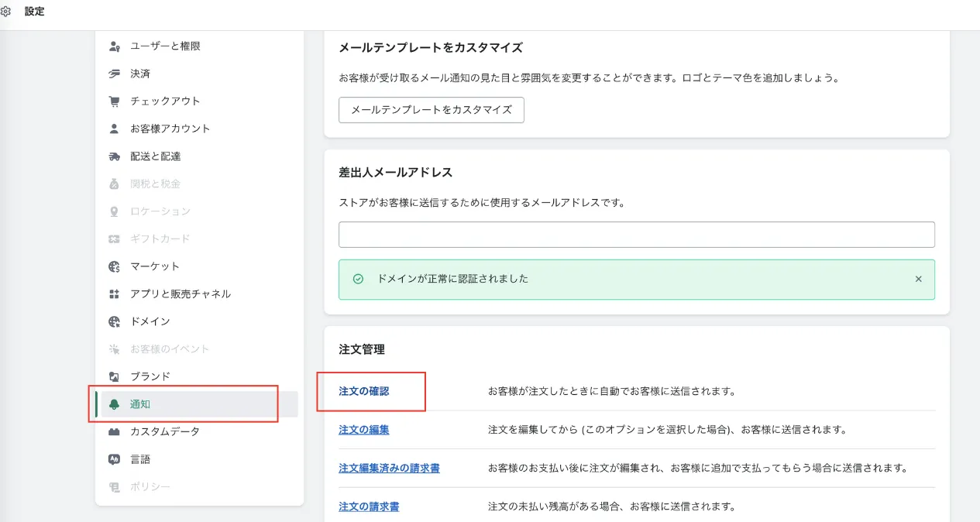Click the checkout cart icon

115,101
